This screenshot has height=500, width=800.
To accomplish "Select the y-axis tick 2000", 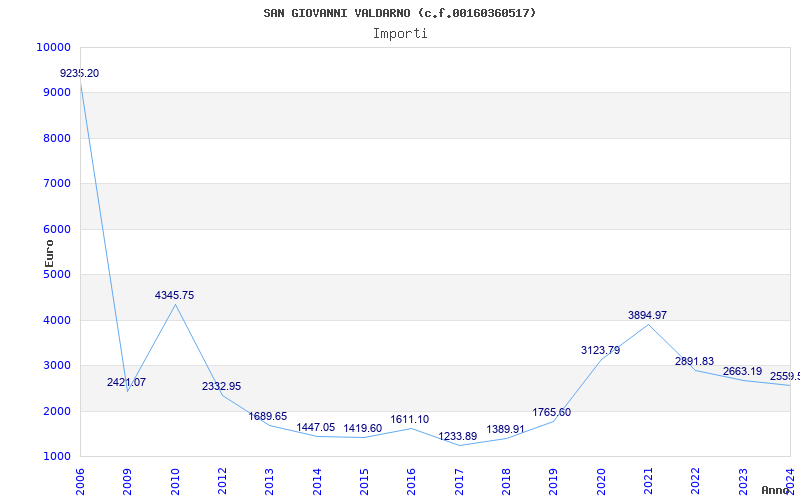I will tap(57, 411).
